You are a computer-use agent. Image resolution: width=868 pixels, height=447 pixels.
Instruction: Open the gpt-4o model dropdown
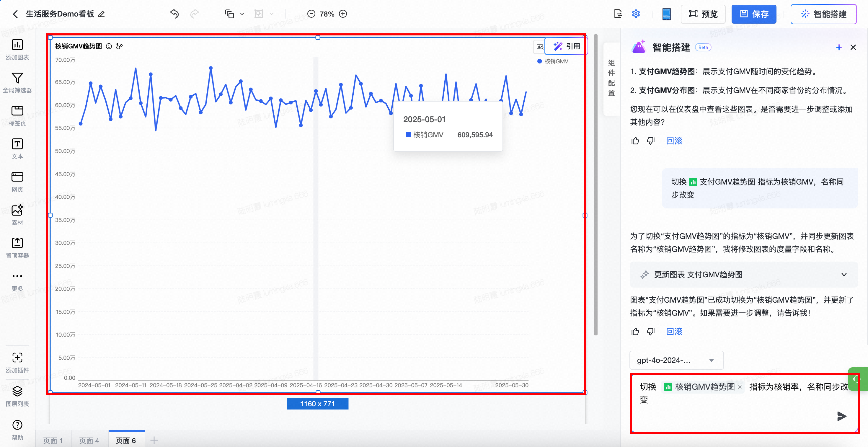[x=676, y=360]
